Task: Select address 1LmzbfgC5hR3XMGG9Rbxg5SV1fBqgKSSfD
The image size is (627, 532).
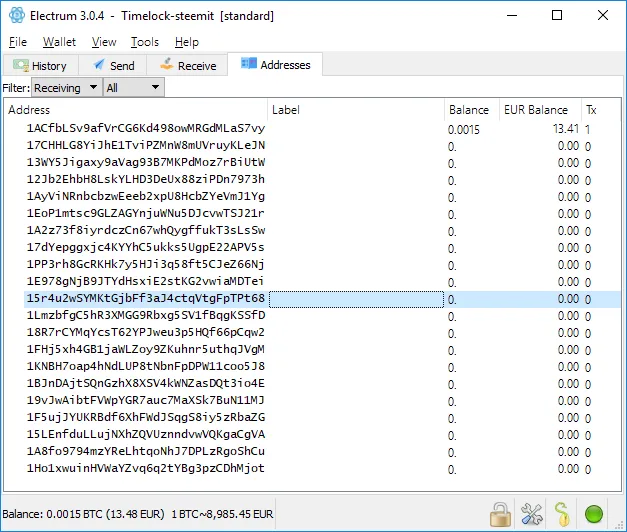Action: click(x=146, y=315)
